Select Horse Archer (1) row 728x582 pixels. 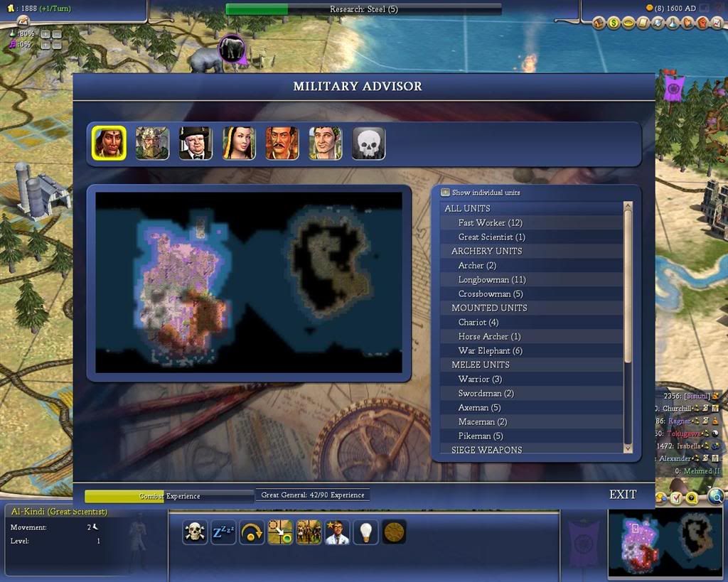pos(532,337)
